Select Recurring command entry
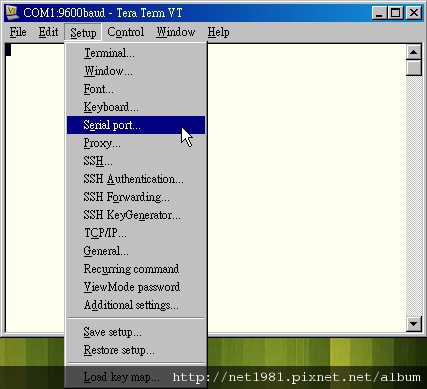The width and height of the screenshot is (427, 389). pos(136,269)
